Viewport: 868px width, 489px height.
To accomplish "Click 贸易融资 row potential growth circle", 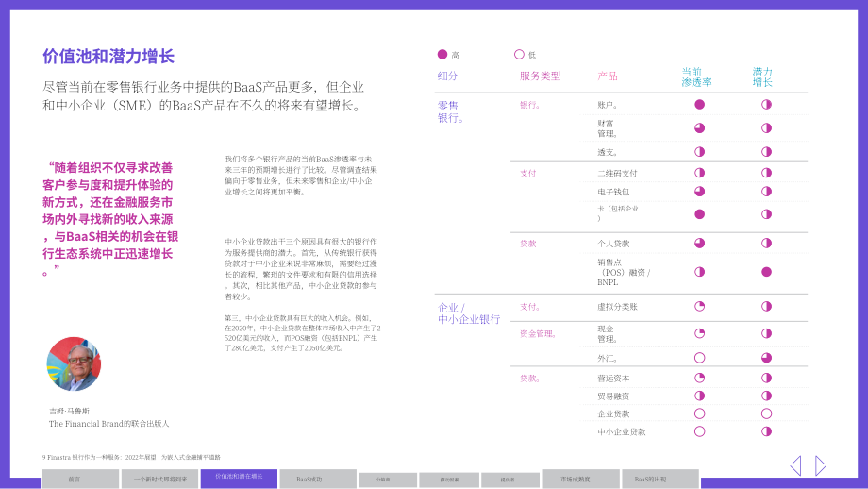I will click(766, 396).
